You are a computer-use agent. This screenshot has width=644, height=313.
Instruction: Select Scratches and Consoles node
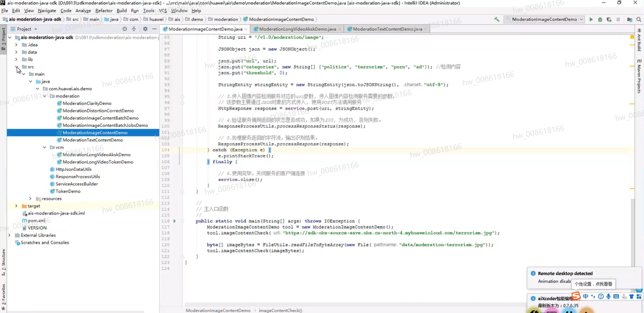(x=45, y=243)
